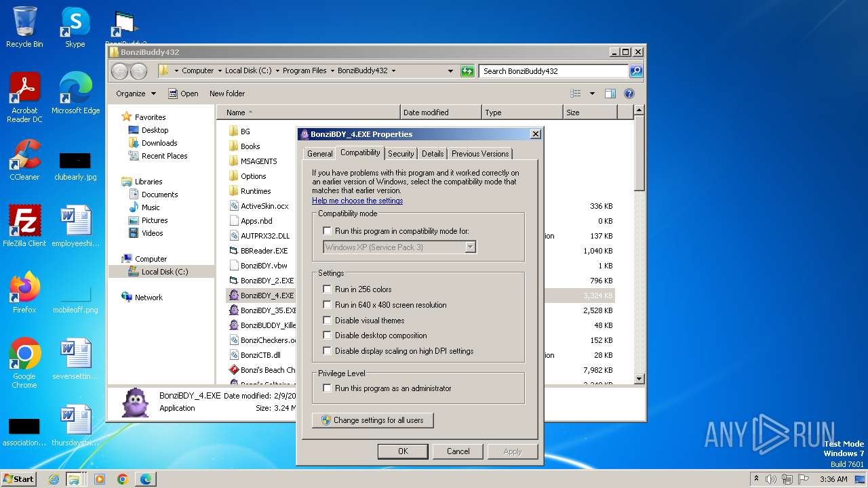868x488 pixels.
Task: Select the BG folder icon
Action: tap(233, 131)
